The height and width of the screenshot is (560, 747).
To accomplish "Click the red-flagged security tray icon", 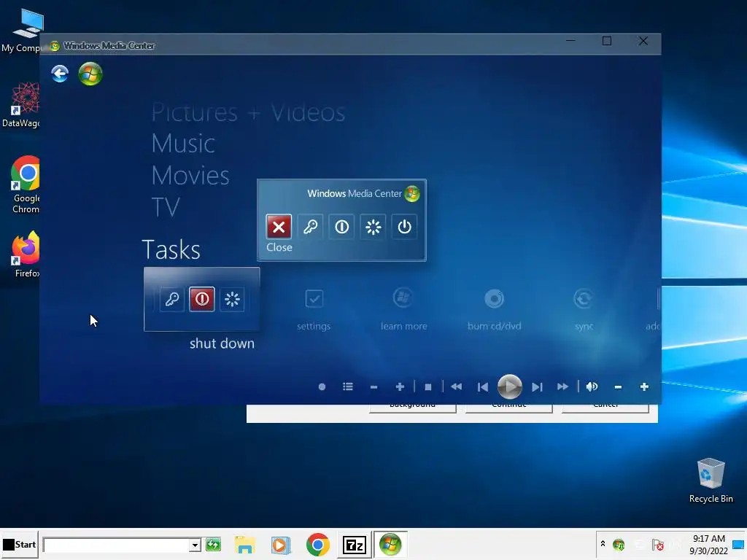I will 658,545.
